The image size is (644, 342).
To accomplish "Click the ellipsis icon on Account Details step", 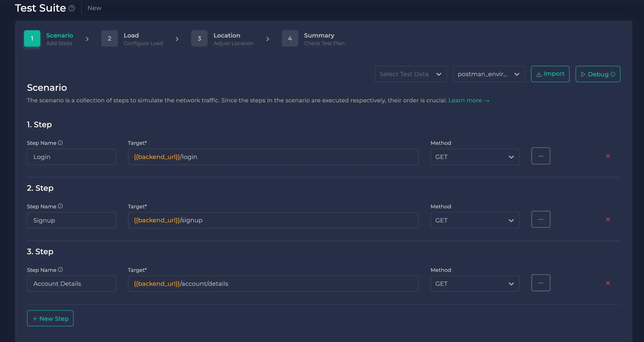I will pyautogui.click(x=540, y=283).
